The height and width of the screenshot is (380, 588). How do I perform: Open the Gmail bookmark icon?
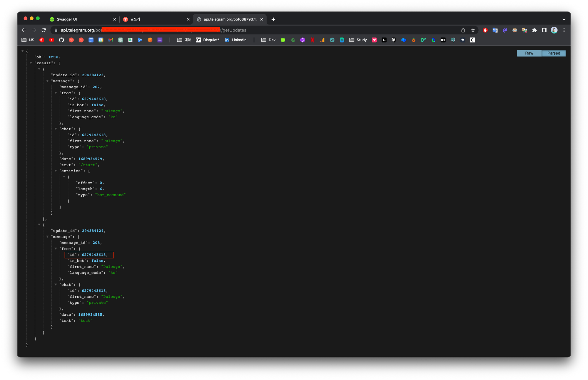(x=111, y=40)
